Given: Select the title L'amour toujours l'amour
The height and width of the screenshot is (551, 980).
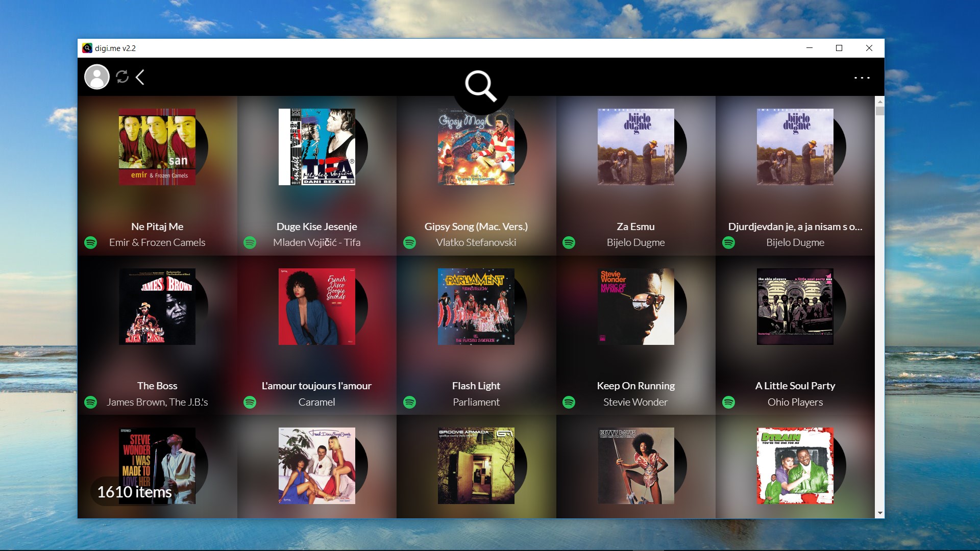Looking at the screenshot, I should [317, 386].
